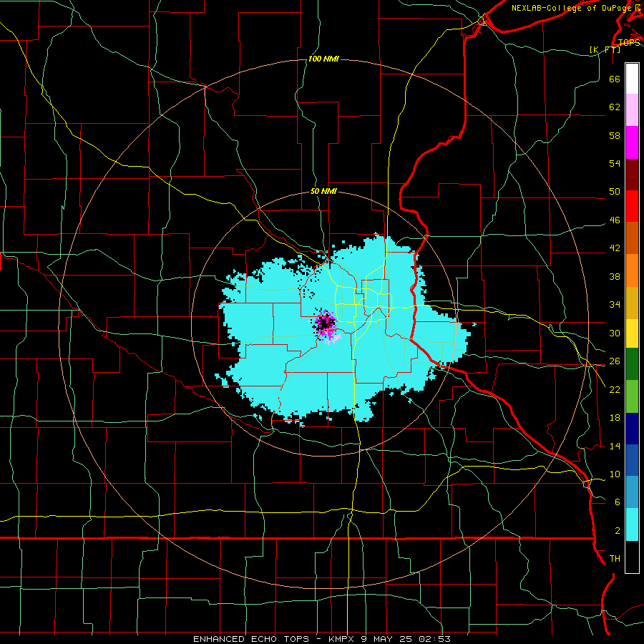Click the legend value "54"

coord(615,163)
